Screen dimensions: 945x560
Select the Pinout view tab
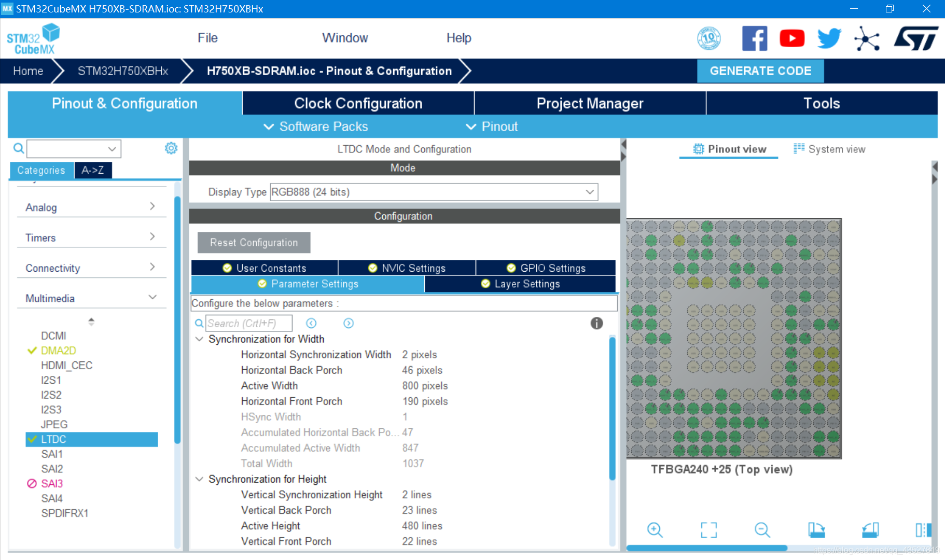pos(729,149)
